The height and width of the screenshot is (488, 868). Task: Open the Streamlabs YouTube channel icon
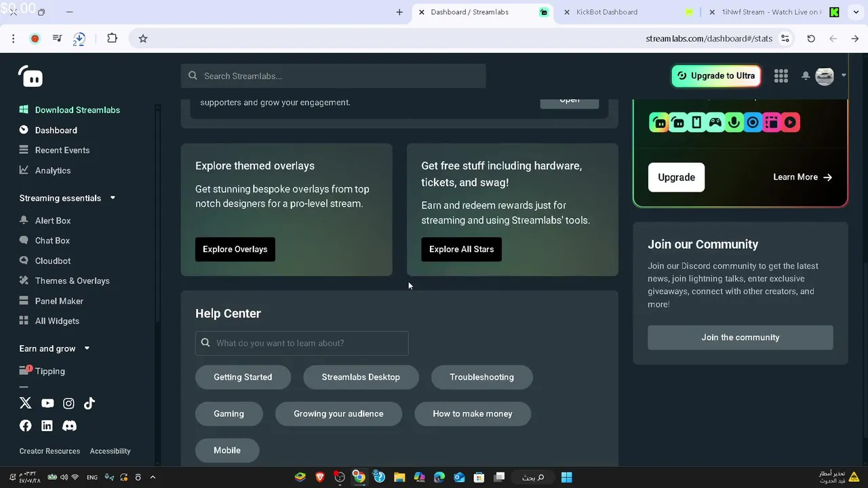(x=47, y=403)
